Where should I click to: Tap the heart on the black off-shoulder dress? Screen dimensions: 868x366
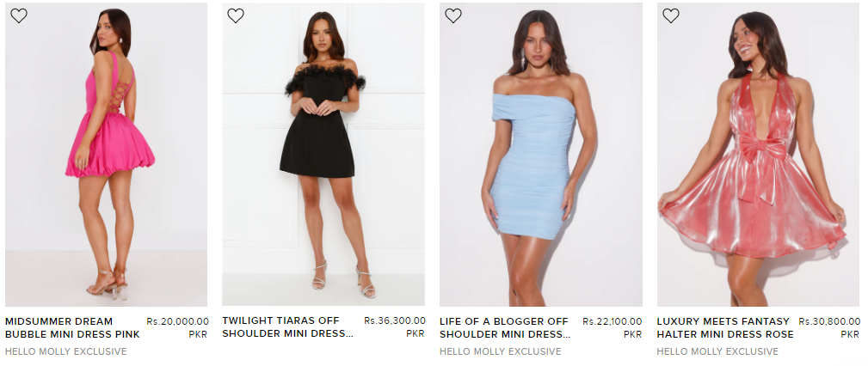[236, 16]
